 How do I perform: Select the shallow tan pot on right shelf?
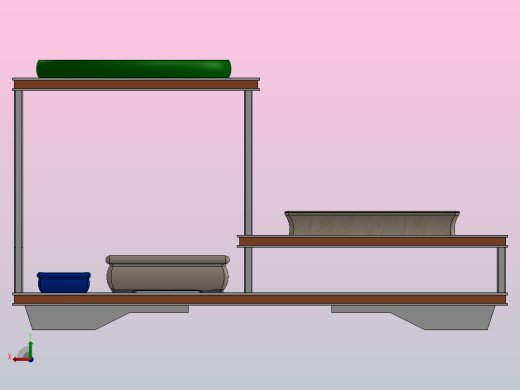coord(372,223)
